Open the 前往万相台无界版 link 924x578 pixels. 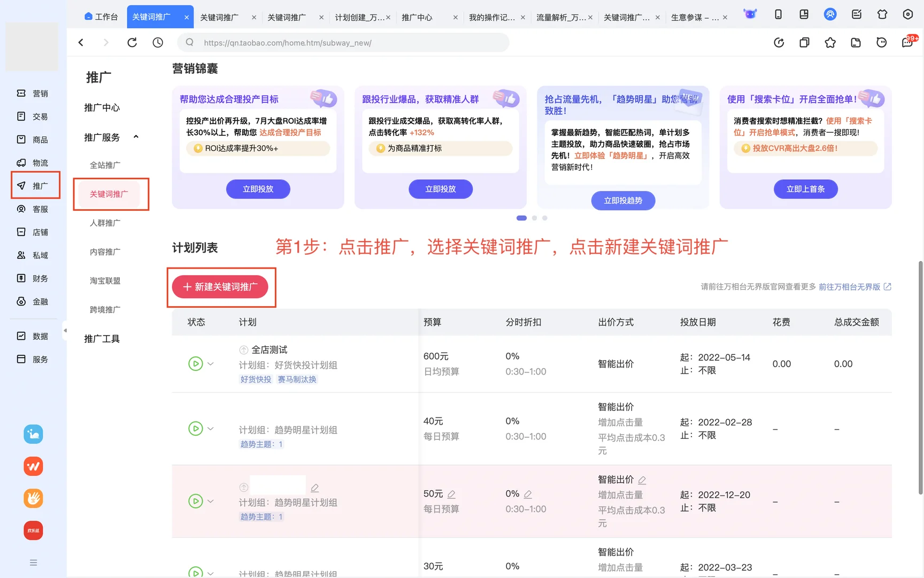click(x=851, y=287)
